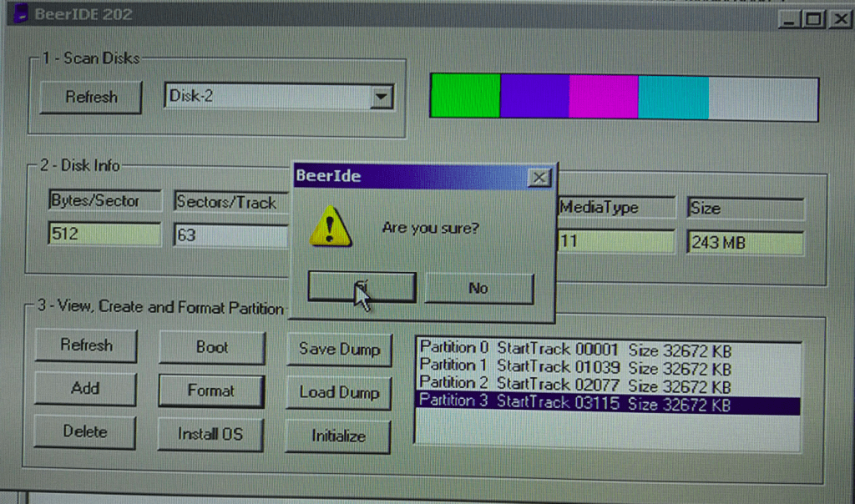Click the Load Dump button
The width and height of the screenshot is (855, 504).
339,392
